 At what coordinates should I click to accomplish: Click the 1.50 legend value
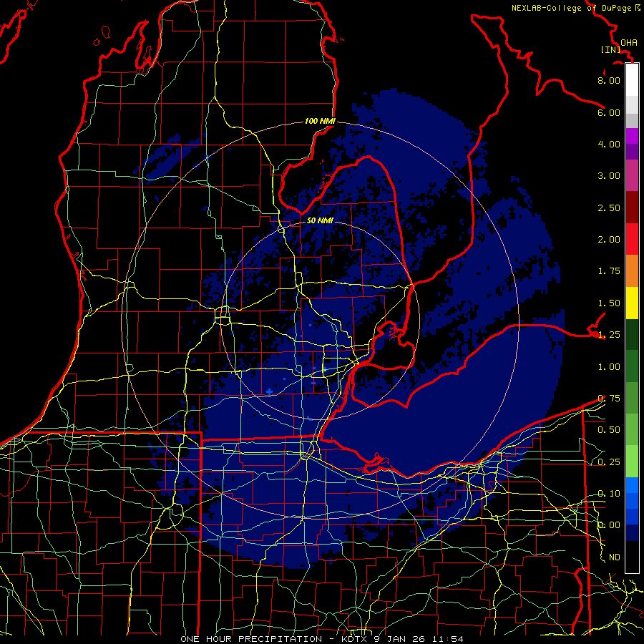click(609, 303)
